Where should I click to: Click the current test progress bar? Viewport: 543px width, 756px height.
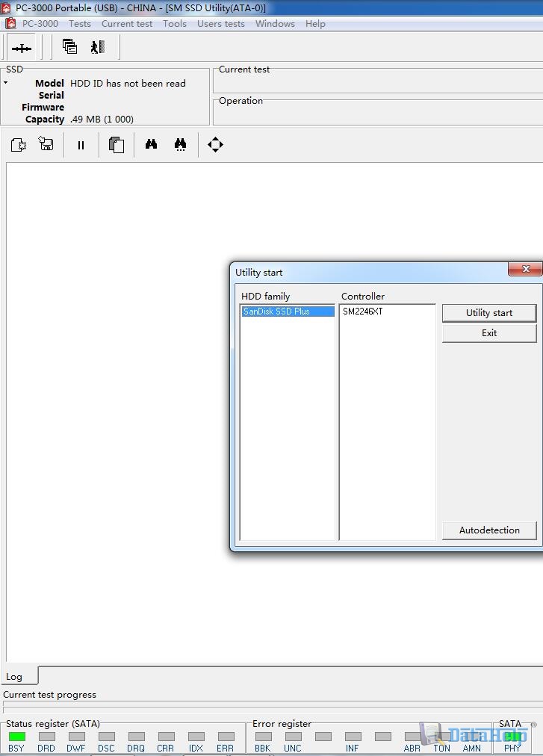click(273, 707)
